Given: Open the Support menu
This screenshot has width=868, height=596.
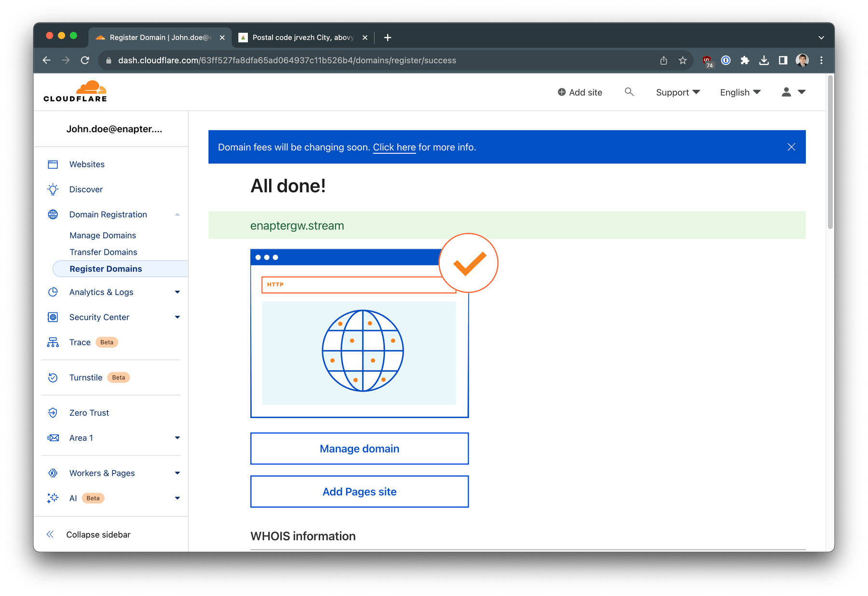Looking at the screenshot, I should pyautogui.click(x=677, y=92).
